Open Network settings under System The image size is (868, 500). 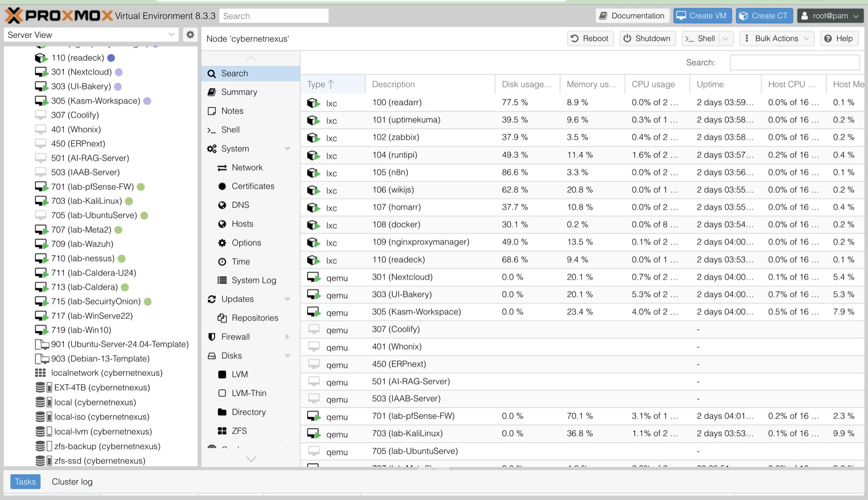point(247,167)
